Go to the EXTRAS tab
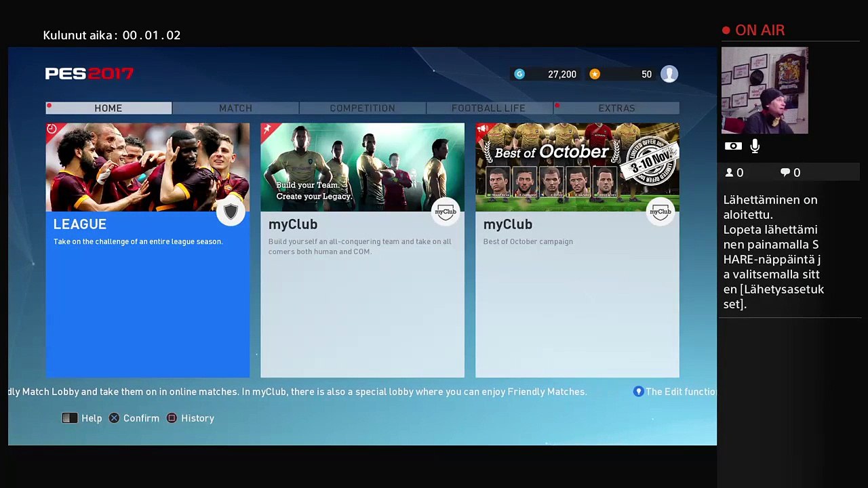The height and width of the screenshot is (488, 868). 616,108
